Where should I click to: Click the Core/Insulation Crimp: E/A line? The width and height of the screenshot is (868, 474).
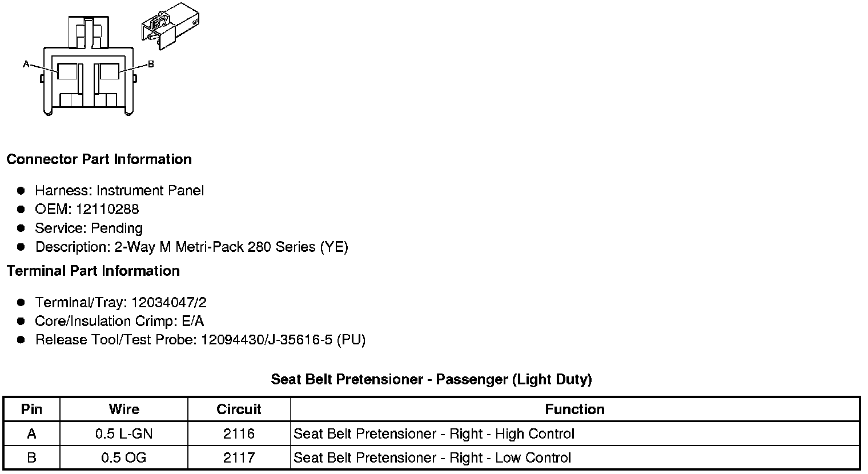(x=119, y=321)
